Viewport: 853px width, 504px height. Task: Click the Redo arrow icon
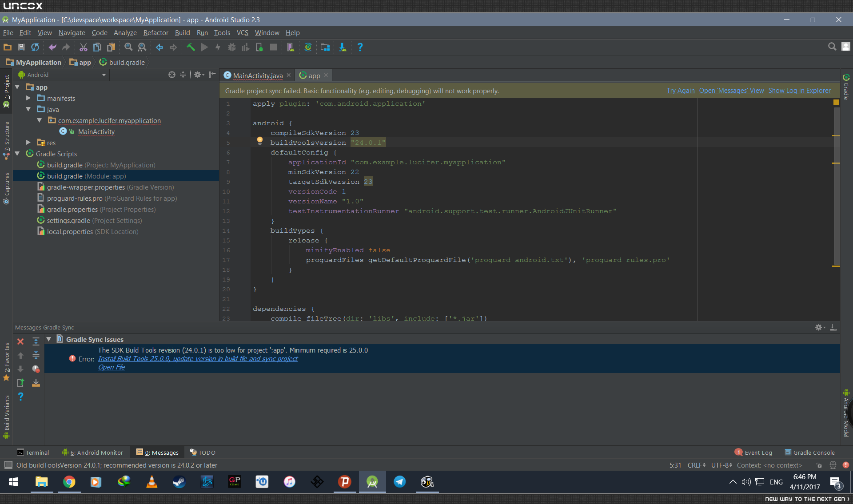coord(66,47)
